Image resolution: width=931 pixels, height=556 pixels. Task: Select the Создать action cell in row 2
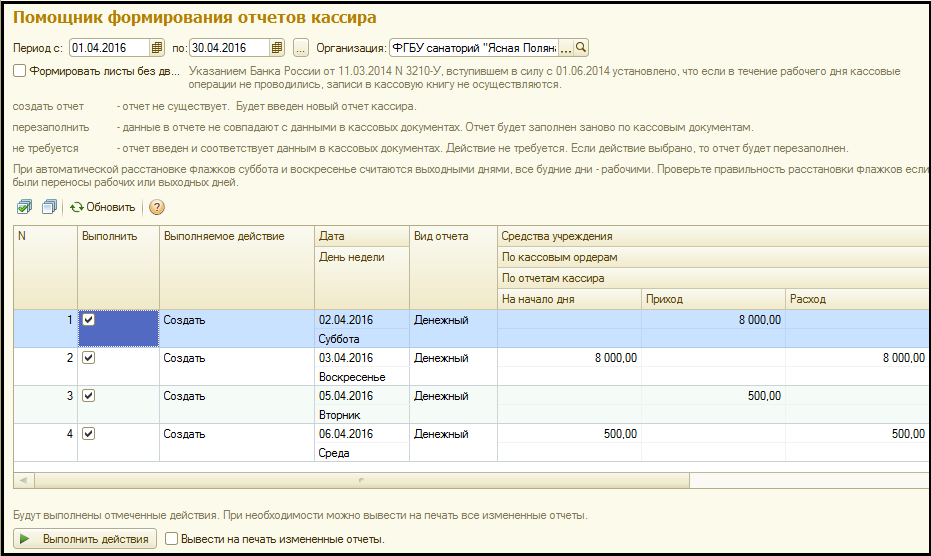[x=236, y=358]
